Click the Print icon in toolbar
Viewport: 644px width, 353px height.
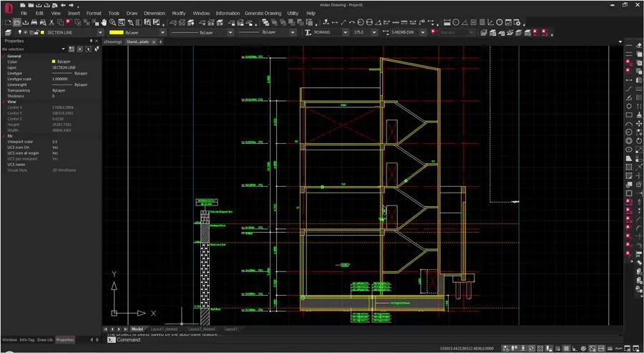34,22
